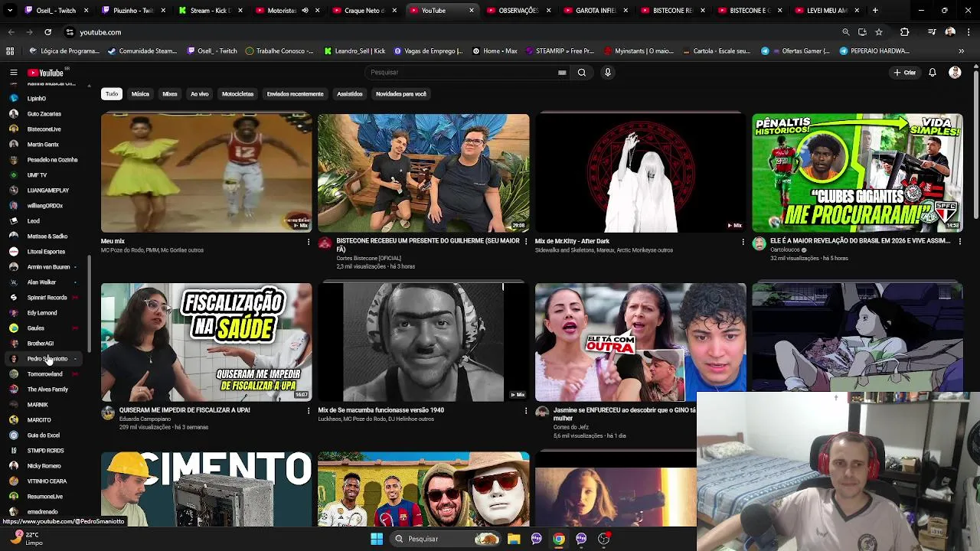Viewport: 980px width, 551px height.
Task: Open Spinnin' Records subscription
Action: tap(44, 298)
